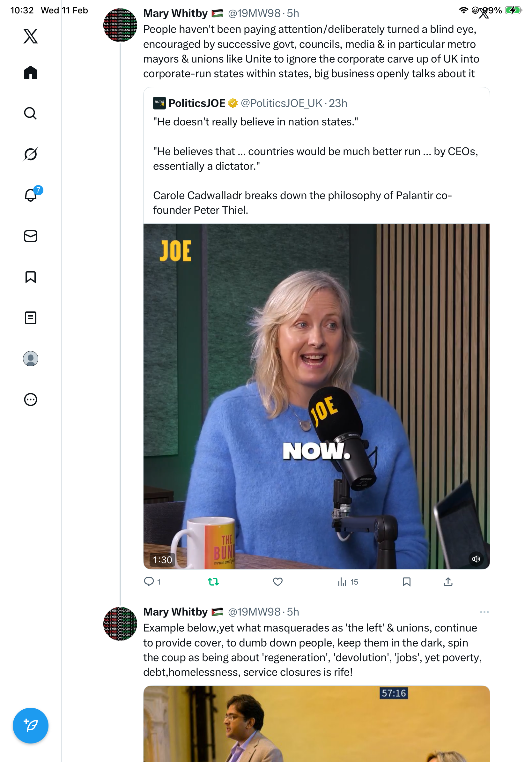Click the X logo in sidebar
Image resolution: width=532 pixels, height=762 pixels.
31,36
